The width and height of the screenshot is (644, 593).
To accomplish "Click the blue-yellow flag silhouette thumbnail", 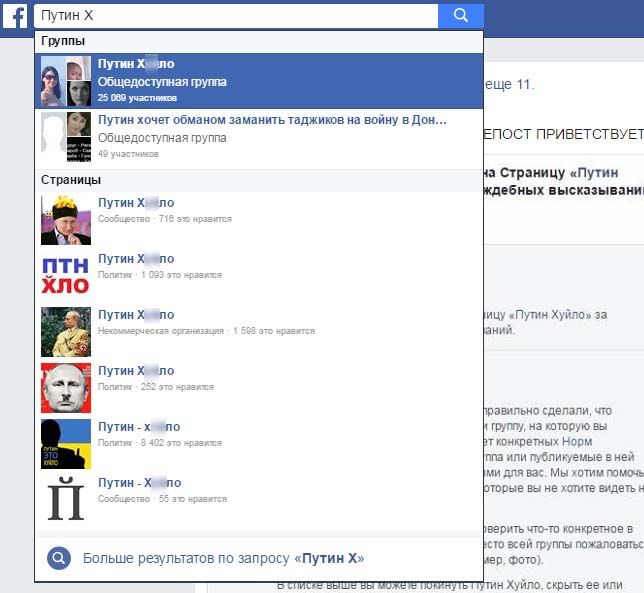I will point(66,444).
